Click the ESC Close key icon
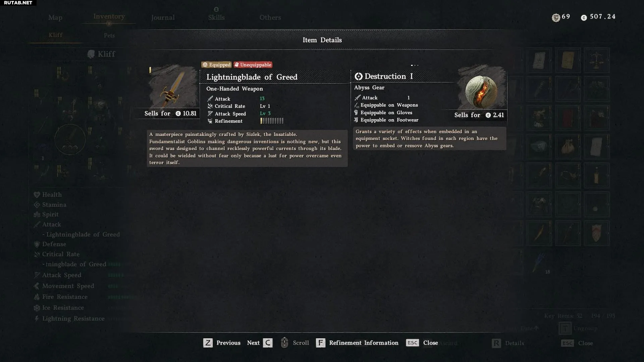The image size is (644, 362). click(413, 343)
